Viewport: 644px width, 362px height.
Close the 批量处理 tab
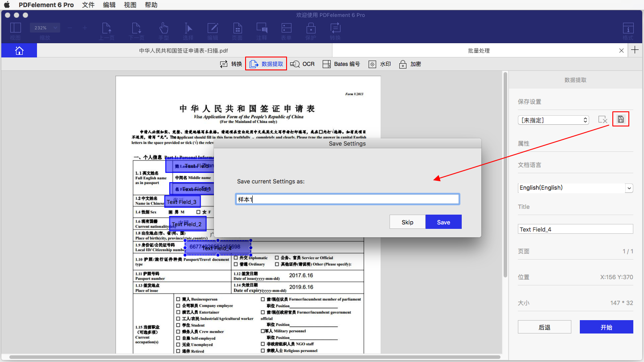point(621,51)
